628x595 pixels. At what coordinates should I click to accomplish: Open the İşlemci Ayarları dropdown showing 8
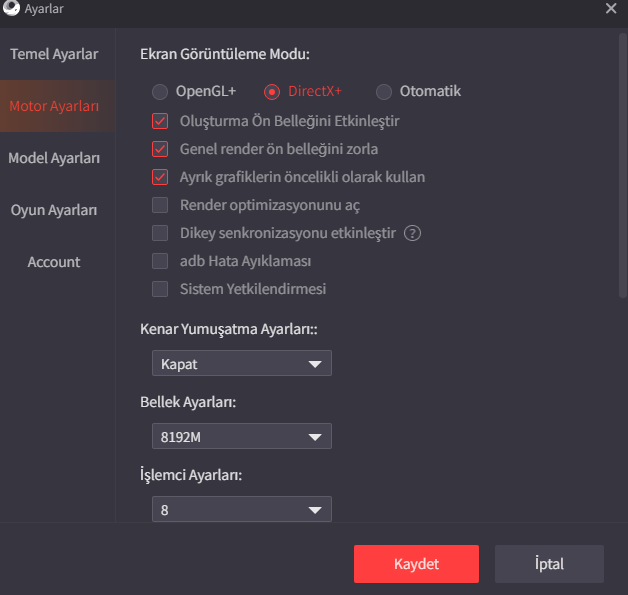tap(242, 509)
